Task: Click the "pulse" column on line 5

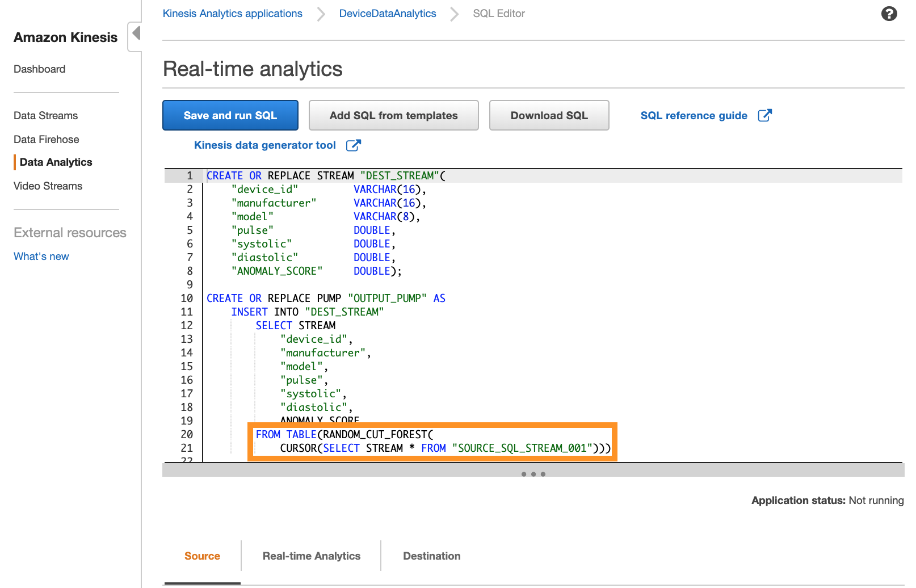Action: point(252,230)
